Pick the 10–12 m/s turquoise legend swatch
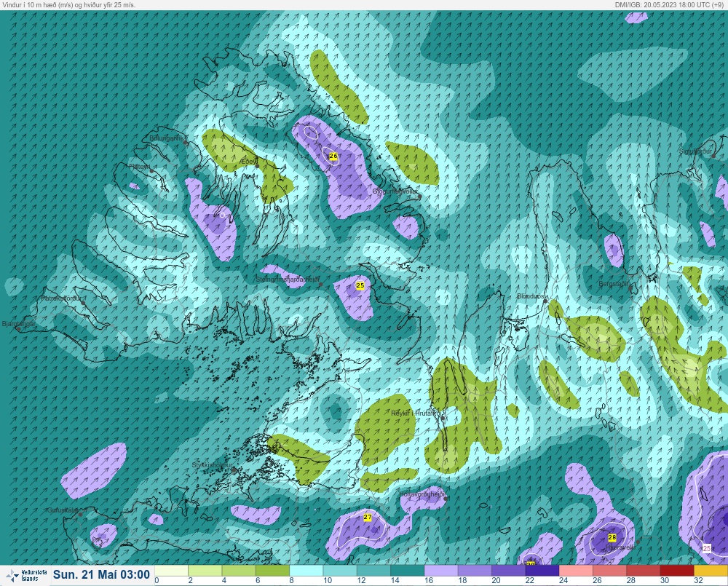Screen dimensions: 728x586 click(x=340, y=570)
